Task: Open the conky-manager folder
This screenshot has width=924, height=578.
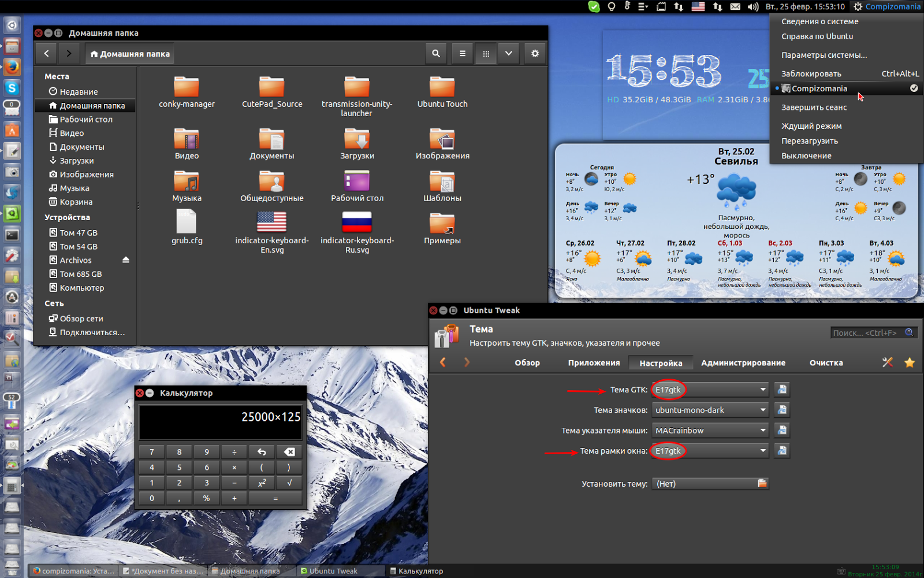Action: (187, 92)
